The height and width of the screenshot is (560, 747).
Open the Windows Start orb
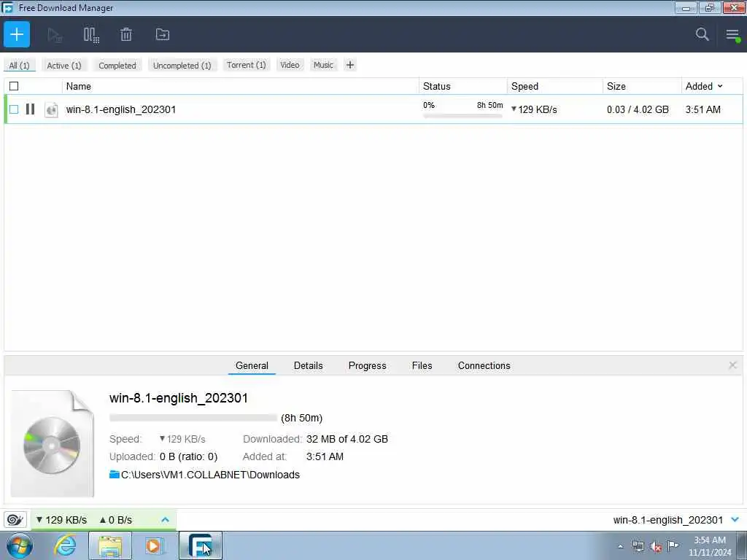pos(20,545)
